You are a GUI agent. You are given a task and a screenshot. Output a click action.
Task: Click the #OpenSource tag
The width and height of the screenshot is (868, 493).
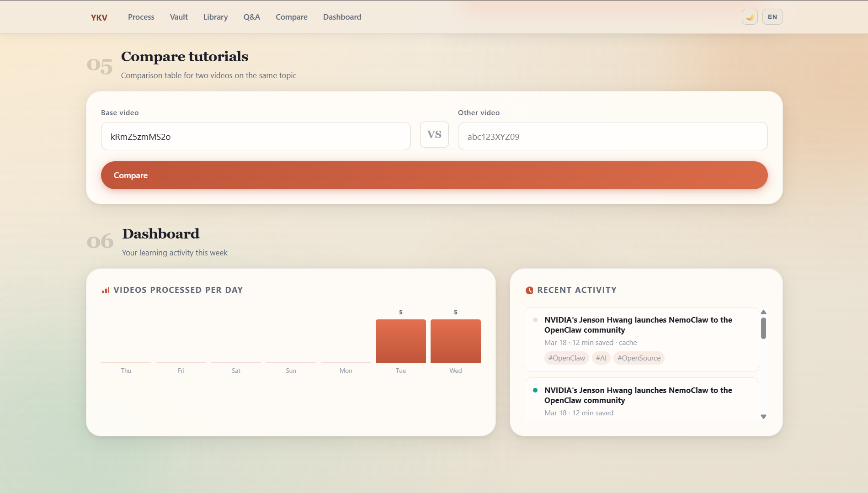point(639,358)
